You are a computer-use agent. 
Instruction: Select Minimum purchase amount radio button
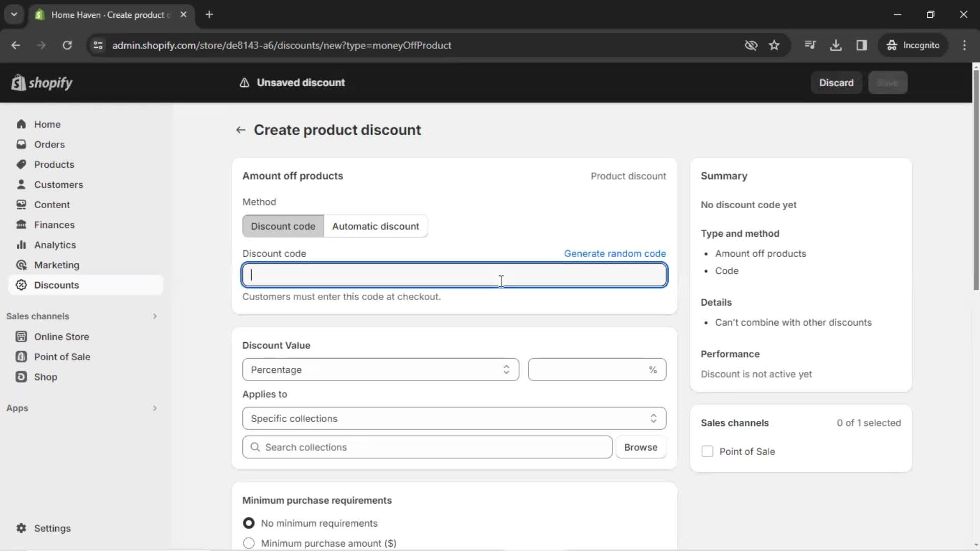[249, 543]
